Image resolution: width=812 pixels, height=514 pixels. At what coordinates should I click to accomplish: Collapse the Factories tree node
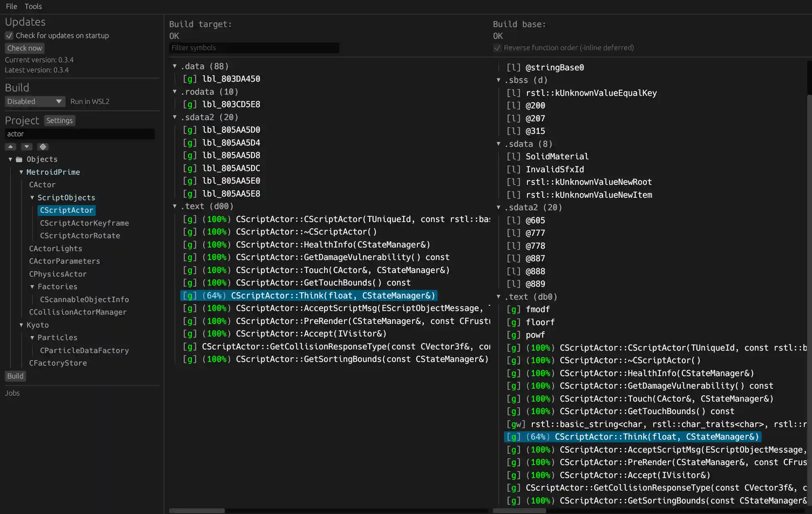[32, 286]
